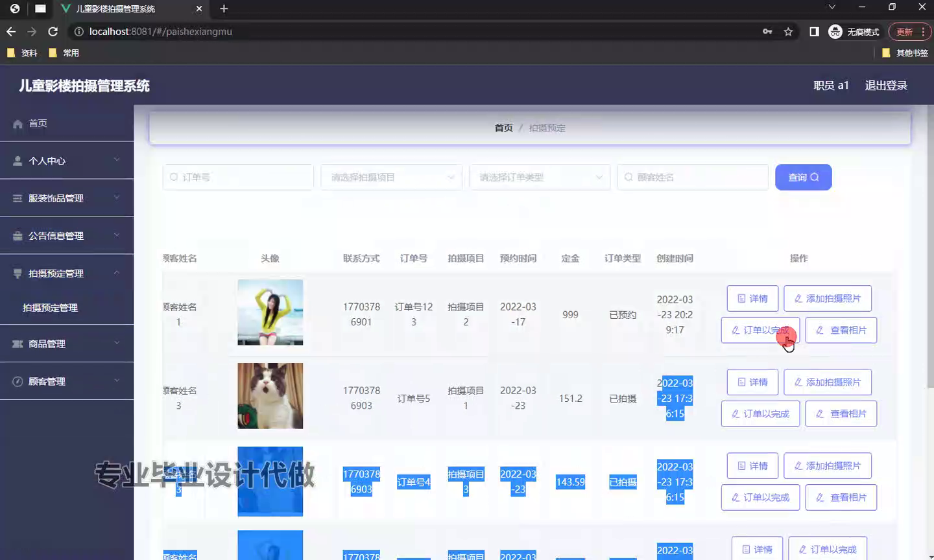Click 订单以完成 for 订单号4 row
Image resolution: width=934 pixels, height=560 pixels.
click(x=760, y=497)
